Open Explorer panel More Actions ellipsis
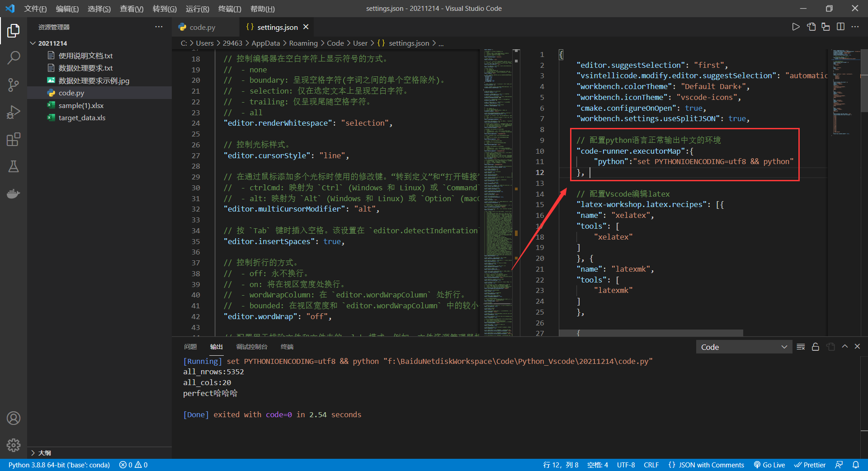Viewport: 868px width, 471px height. coord(159,27)
